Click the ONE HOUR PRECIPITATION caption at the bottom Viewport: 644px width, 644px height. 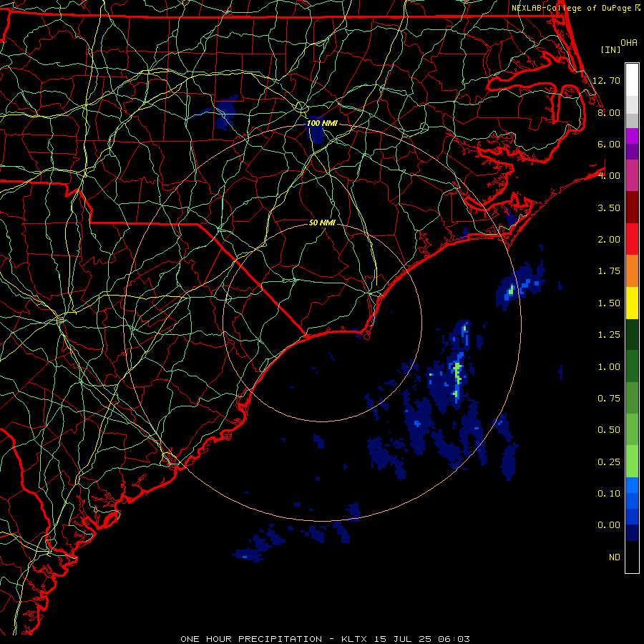(326, 639)
